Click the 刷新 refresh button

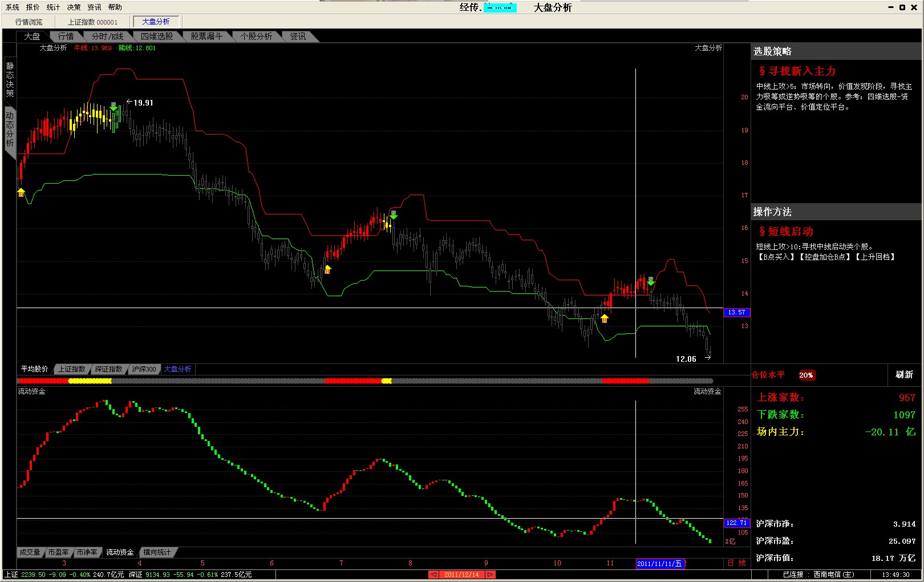click(905, 375)
